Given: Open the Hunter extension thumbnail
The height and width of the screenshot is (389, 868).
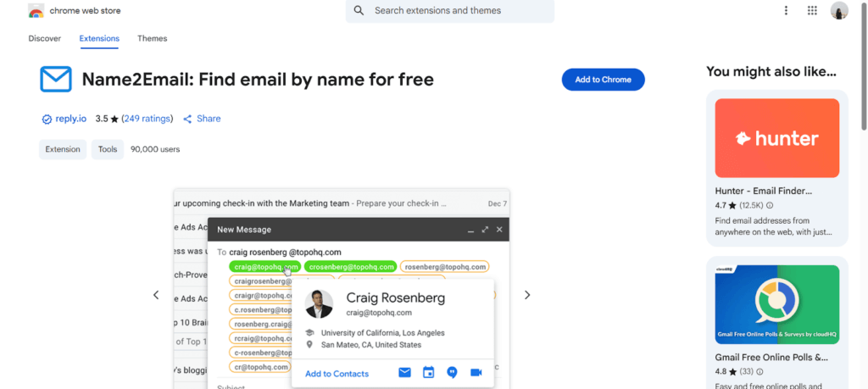Looking at the screenshot, I should pos(776,138).
